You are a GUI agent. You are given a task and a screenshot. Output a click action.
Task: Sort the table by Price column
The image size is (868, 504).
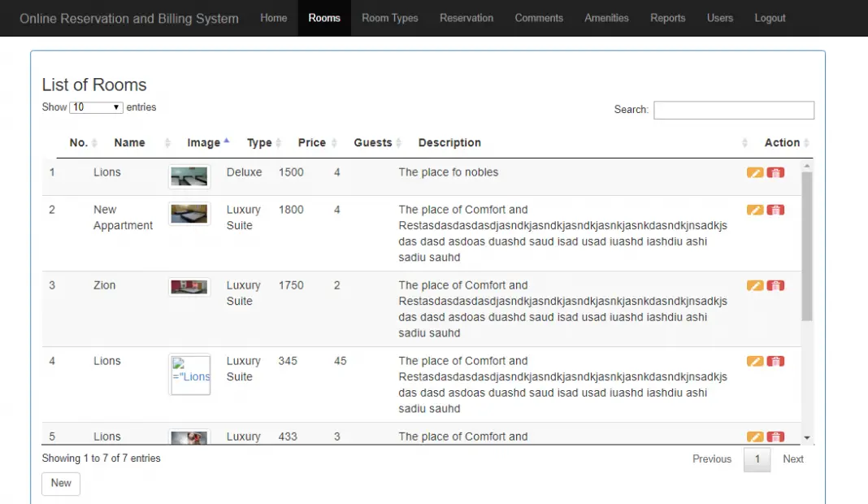(312, 143)
